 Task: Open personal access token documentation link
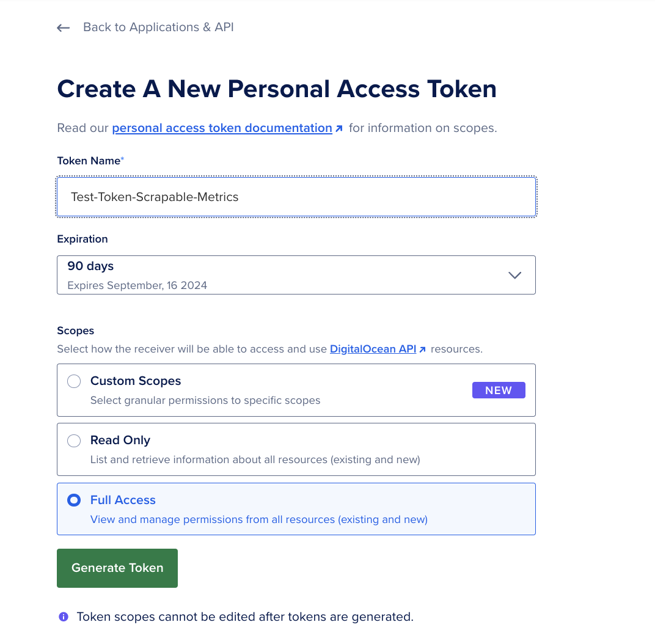click(x=222, y=128)
